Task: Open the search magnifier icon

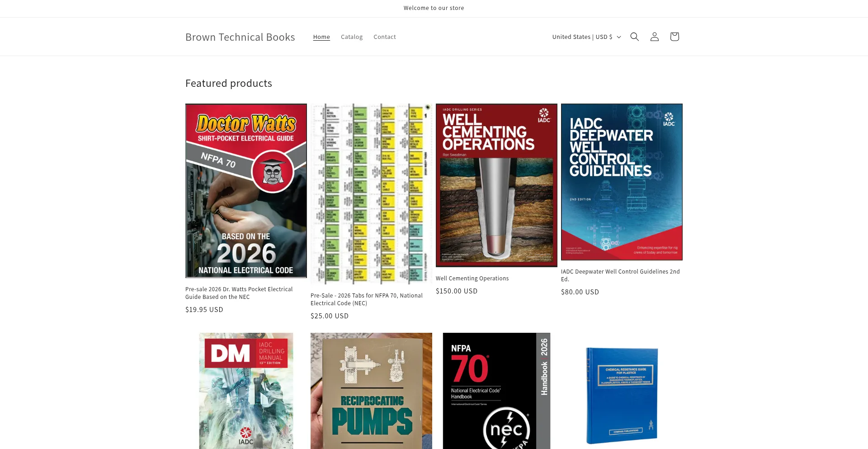Action: coord(634,37)
